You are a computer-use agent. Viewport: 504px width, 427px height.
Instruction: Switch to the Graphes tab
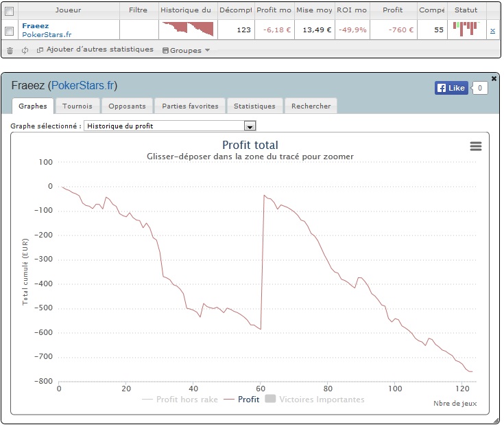pyautogui.click(x=33, y=106)
